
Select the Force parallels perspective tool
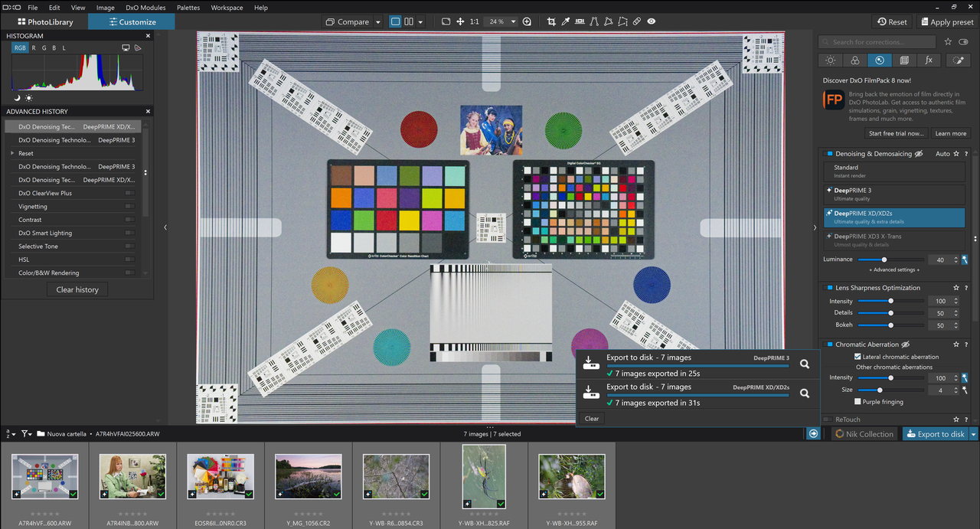click(594, 21)
